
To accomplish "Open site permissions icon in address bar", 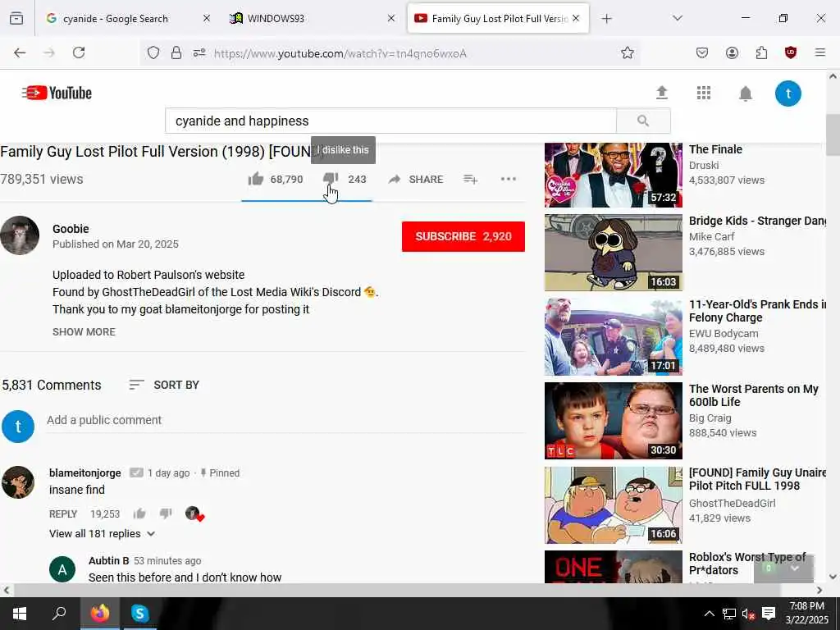I will 199,53.
